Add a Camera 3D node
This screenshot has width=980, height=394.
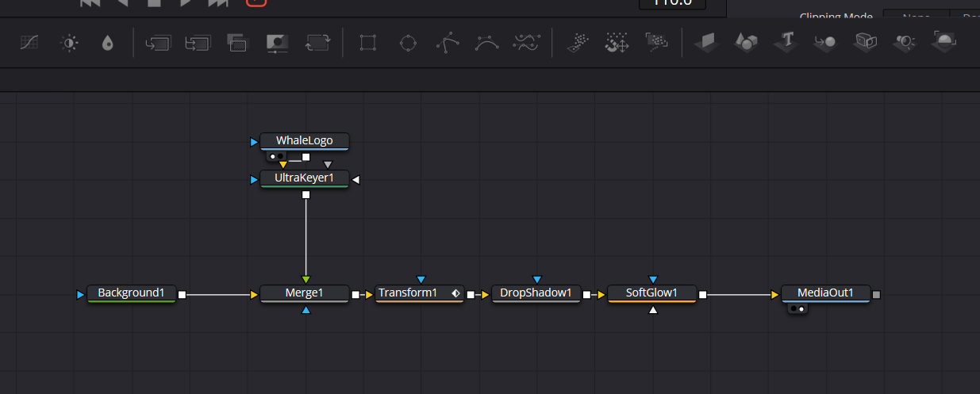tap(865, 42)
